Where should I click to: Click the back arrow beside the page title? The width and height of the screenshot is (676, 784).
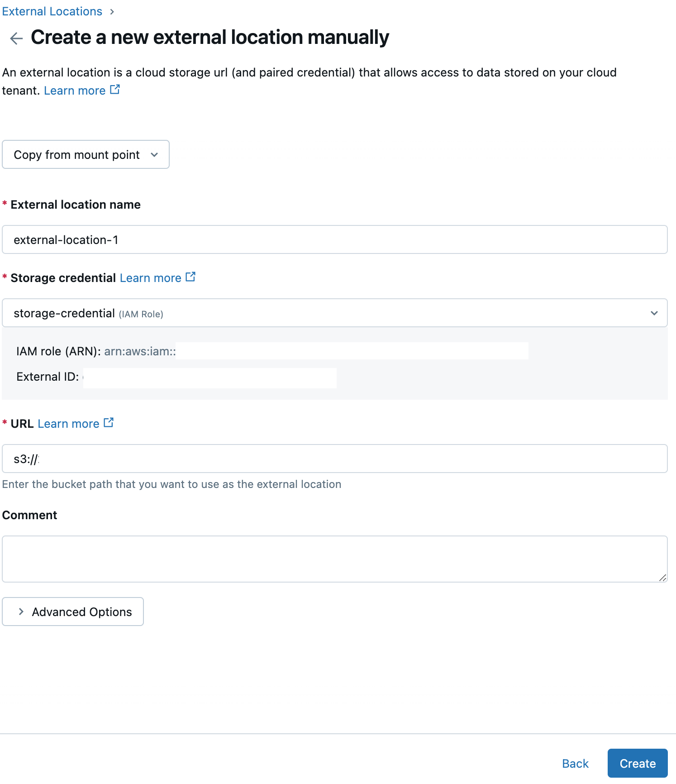tap(16, 38)
